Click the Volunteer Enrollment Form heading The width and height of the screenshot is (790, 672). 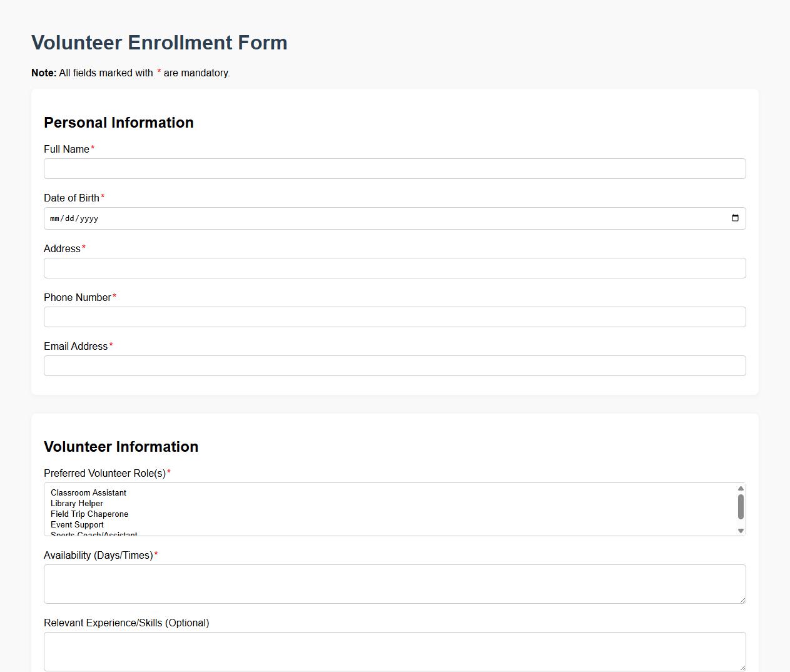pos(159,43)
